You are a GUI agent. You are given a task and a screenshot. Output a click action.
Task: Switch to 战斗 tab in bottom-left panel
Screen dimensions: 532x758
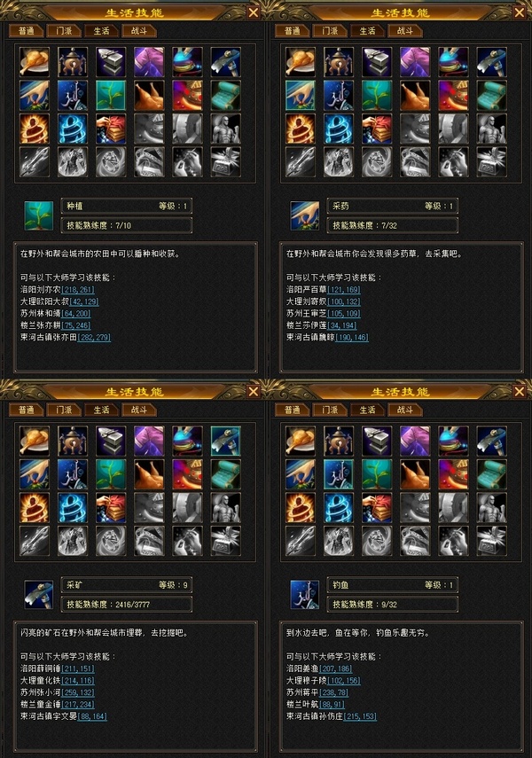tap(139, 410)
